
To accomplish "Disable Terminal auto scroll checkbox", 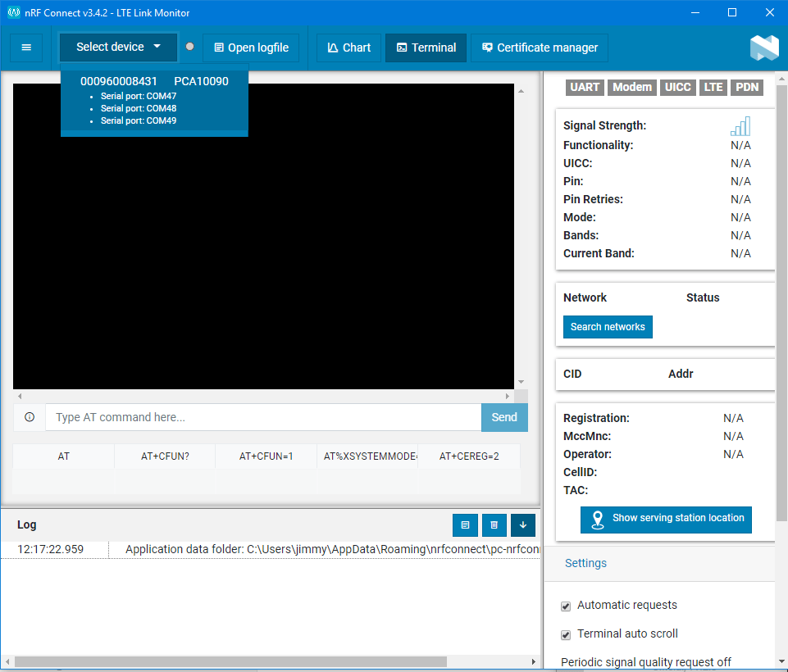I will [566, 634].
